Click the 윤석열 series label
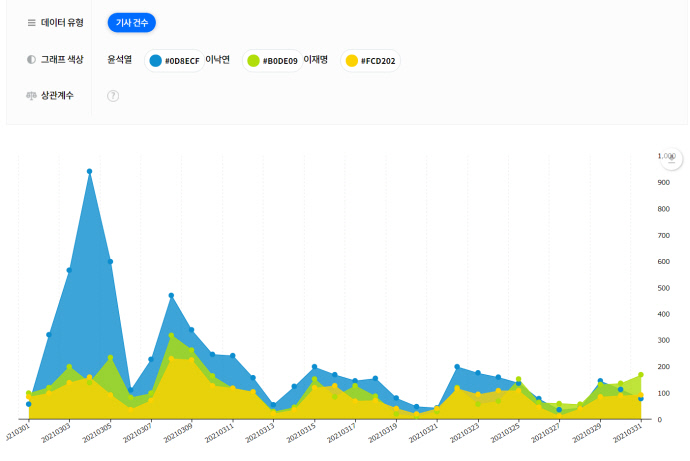 [119, 60]
